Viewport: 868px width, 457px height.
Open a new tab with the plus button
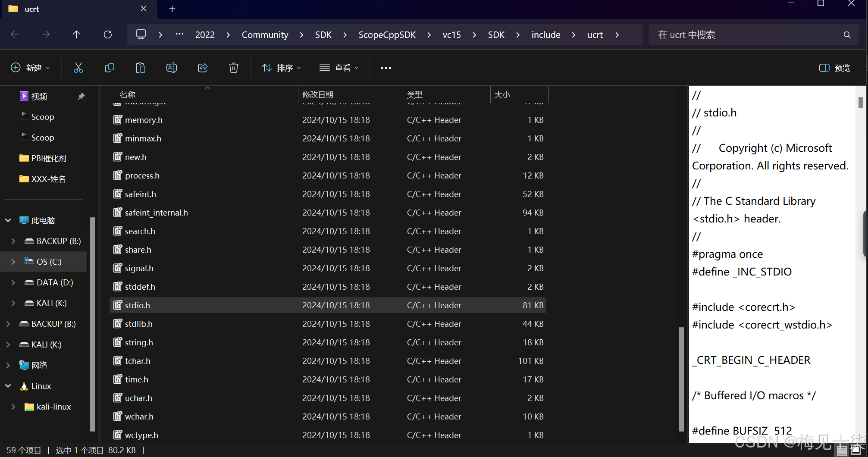click(x=172, y=9)
